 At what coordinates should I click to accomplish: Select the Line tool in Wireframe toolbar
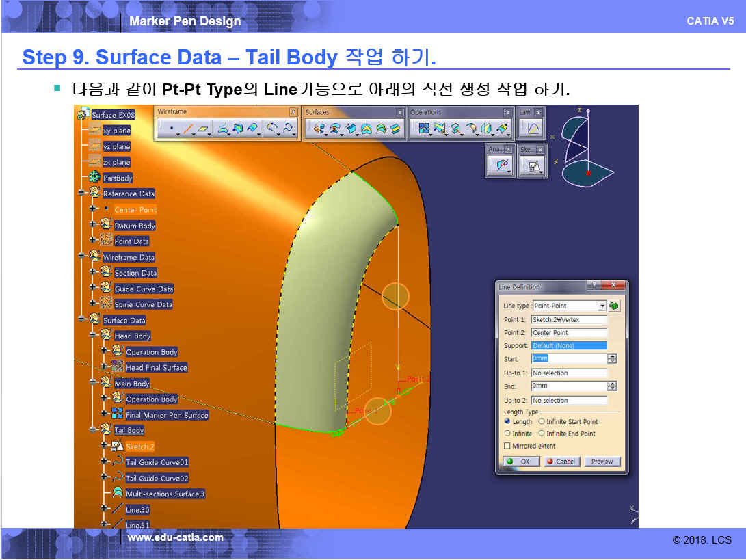coord(187,128)
